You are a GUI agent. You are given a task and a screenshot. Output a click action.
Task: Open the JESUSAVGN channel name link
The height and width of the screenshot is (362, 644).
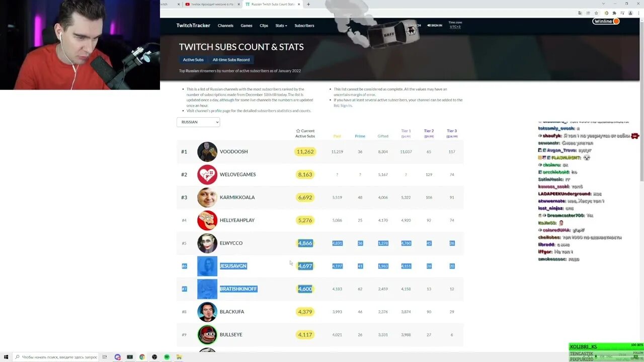click(x=233, y=266)
